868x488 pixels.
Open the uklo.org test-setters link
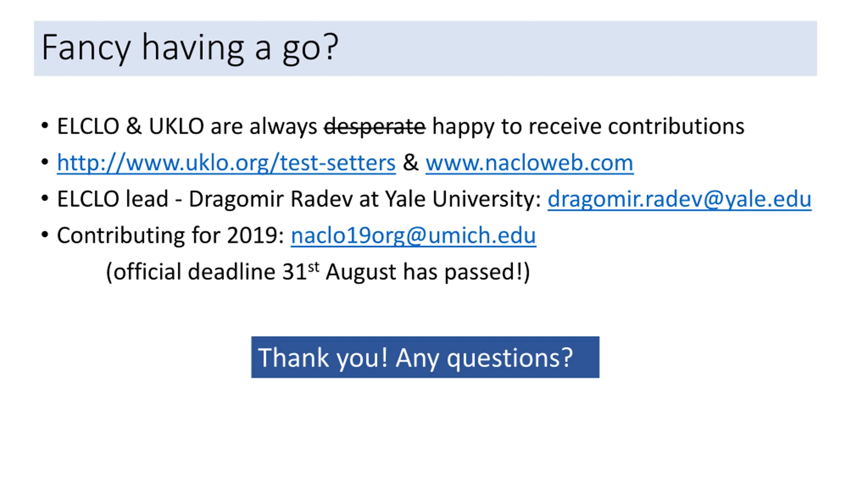point(226,163)
